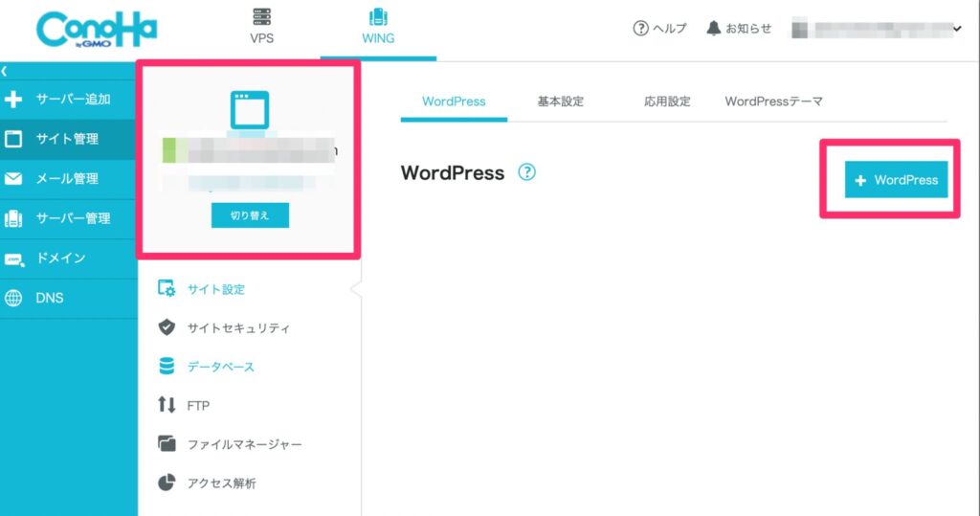Open ファイルマネージャー in the submenu
This screenshot has height=516, width=980.
tap(244, 444)
